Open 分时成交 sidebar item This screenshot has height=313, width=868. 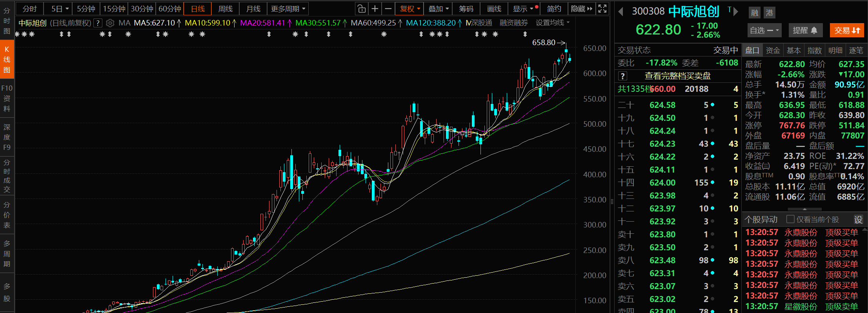[7, 176]
